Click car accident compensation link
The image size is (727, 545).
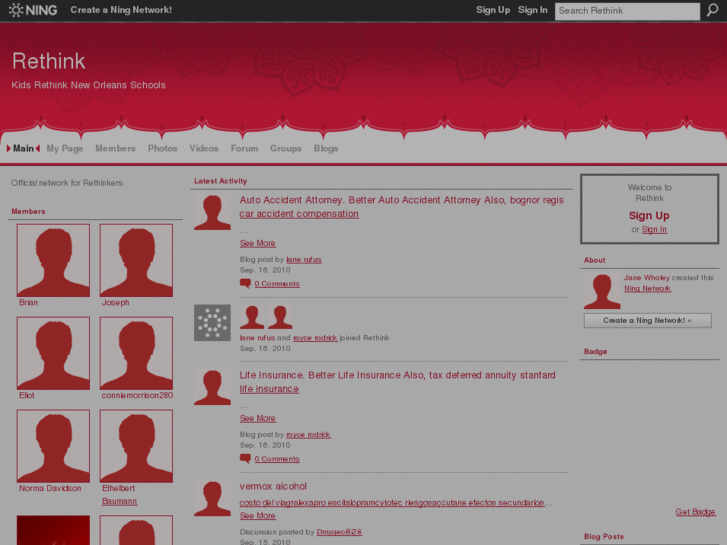(x=299, y=214)
